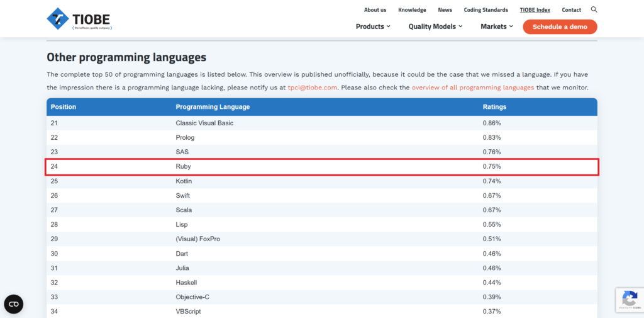Click Objective-C's 0.39% rating
This screenshot has width=644, height=318.
(x=492, y=297)
